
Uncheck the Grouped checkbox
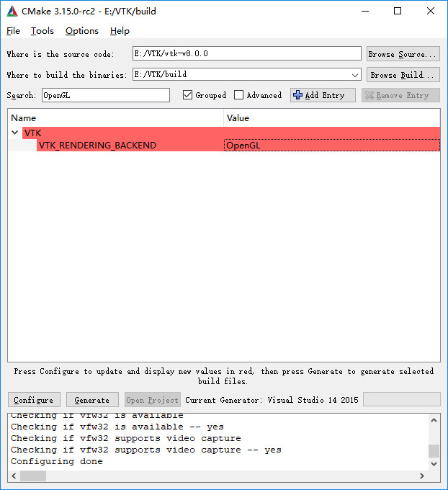187,95
